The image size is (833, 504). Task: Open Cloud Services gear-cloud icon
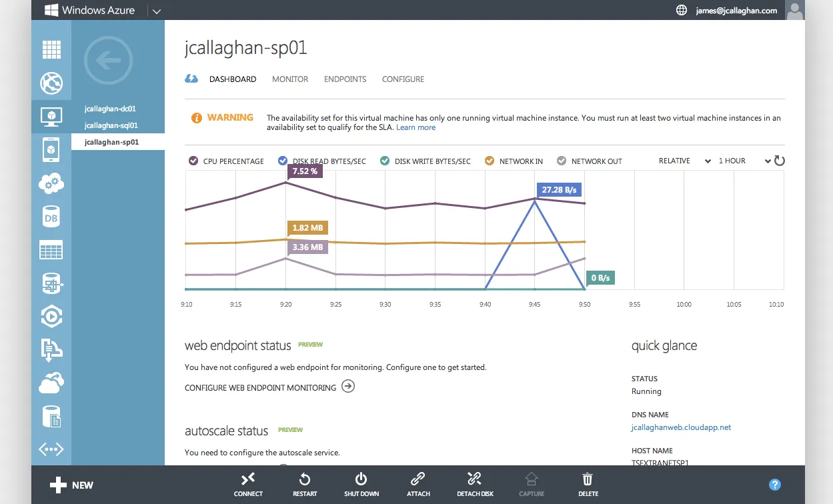(51, 183)
